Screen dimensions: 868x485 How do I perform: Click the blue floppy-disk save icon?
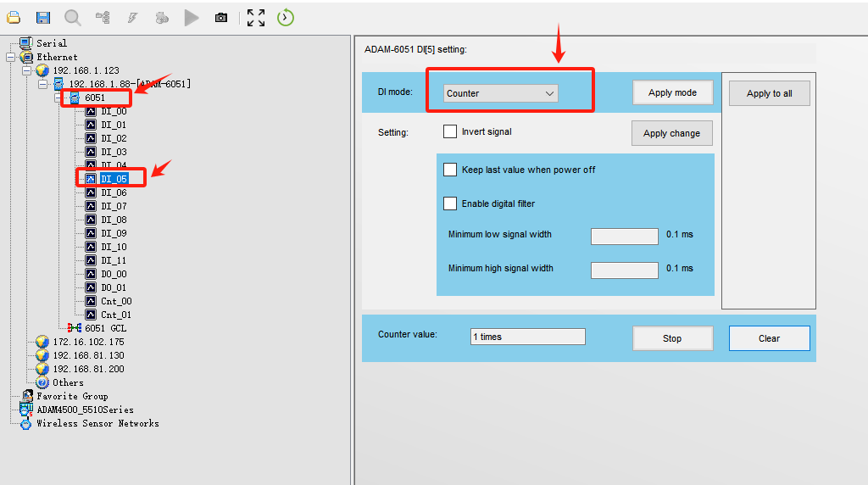coord(43,17)
